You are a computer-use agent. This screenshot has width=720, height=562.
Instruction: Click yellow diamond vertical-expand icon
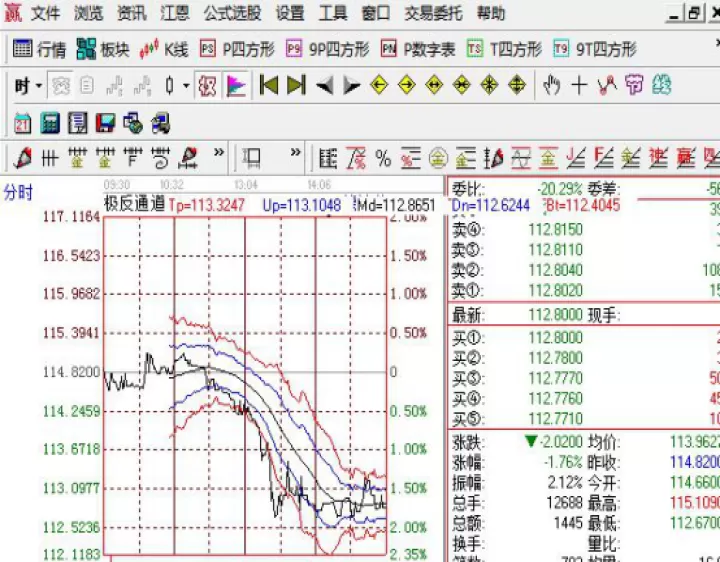(x=517, y=85)
